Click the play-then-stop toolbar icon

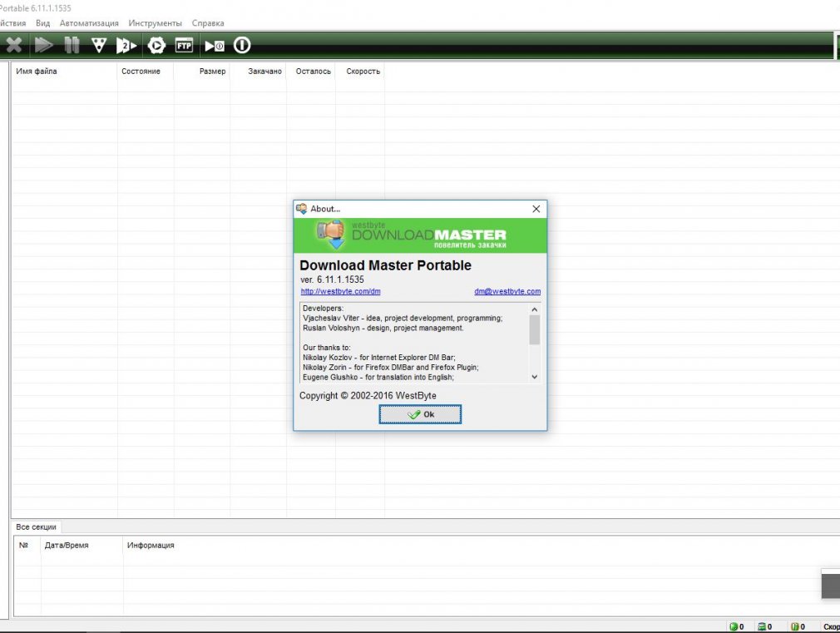215,46
